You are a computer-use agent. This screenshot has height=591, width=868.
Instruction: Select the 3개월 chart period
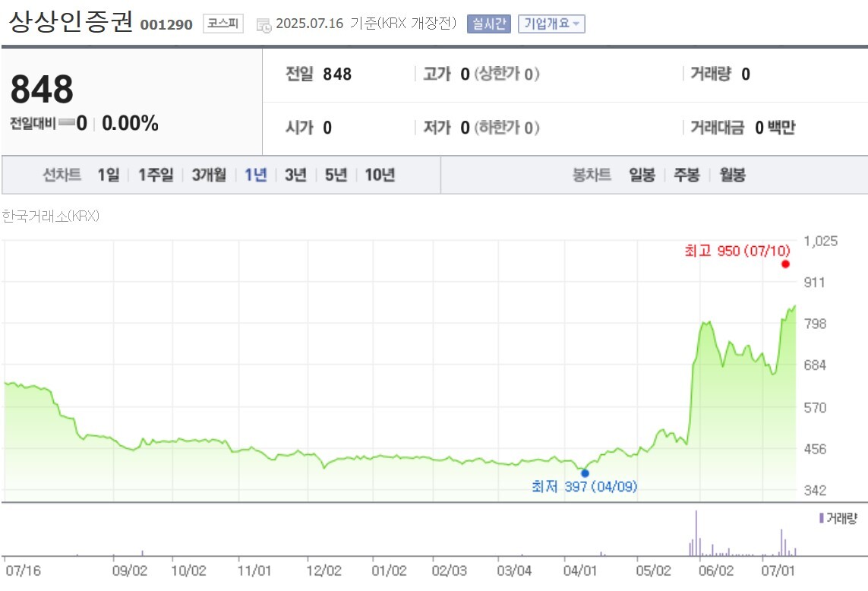(x=209, y=175)
